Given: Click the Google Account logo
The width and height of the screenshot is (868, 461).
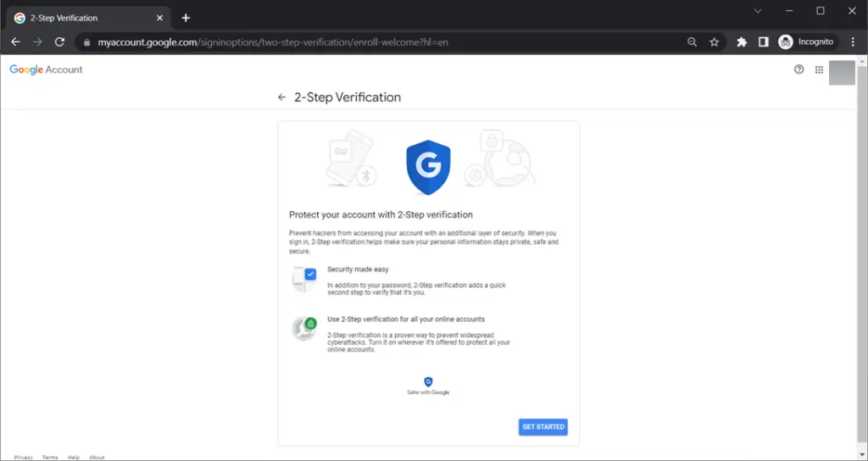Looking at the screenshot, I should 46,69.
